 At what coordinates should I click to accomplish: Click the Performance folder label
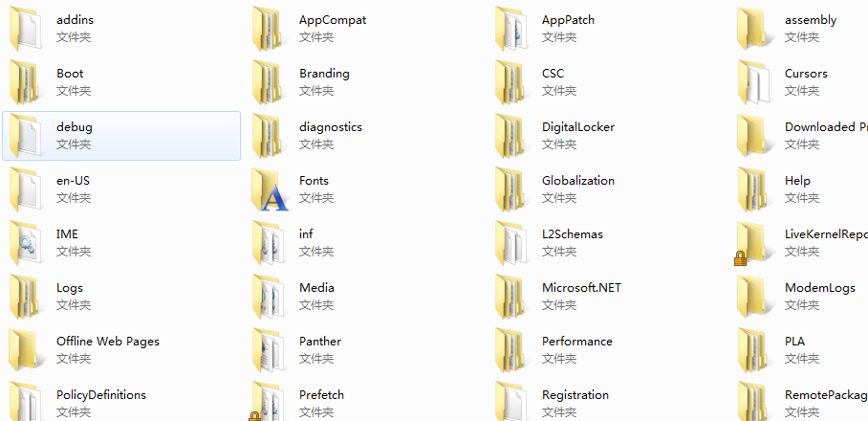coord(576,342)
